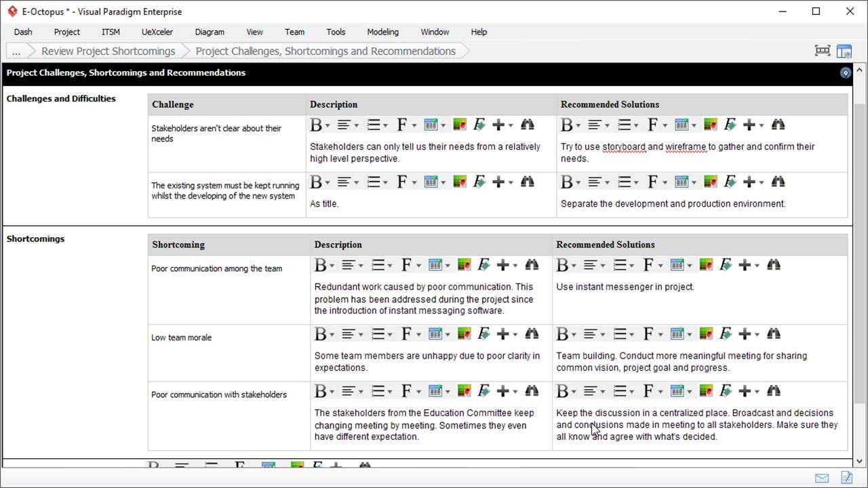Click scrollbar up arrow

860,70
